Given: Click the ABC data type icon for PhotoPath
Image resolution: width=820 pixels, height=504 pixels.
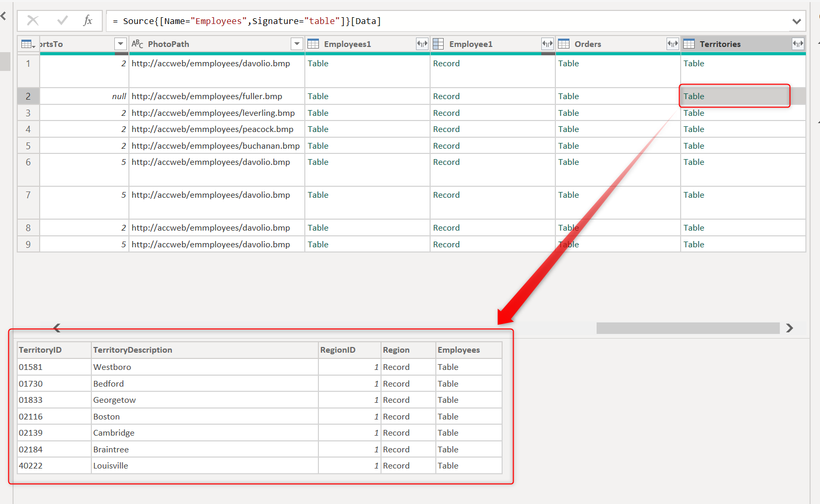Looking at the screenshot, I should tap(137, 44).
